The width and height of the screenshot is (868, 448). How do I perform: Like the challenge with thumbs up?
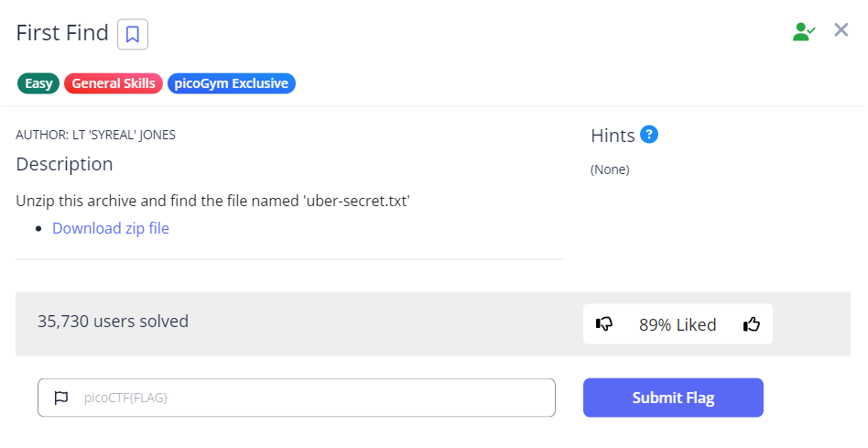752,323
